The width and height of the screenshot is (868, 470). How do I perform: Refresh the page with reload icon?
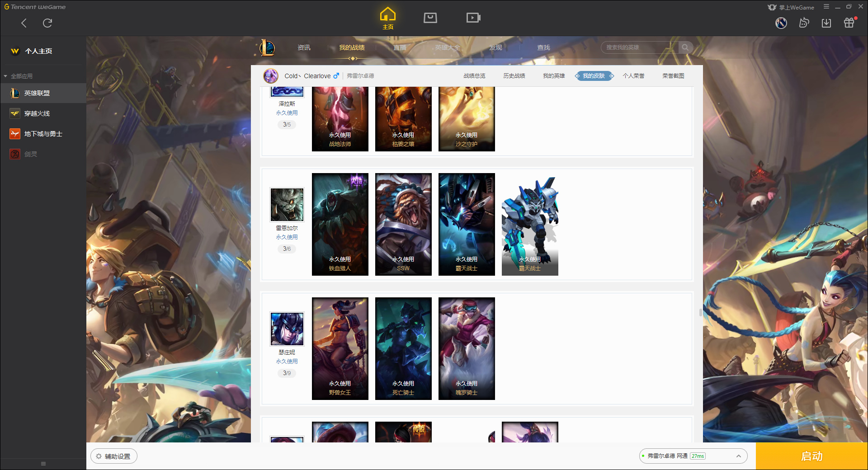(x=47, y=23)
